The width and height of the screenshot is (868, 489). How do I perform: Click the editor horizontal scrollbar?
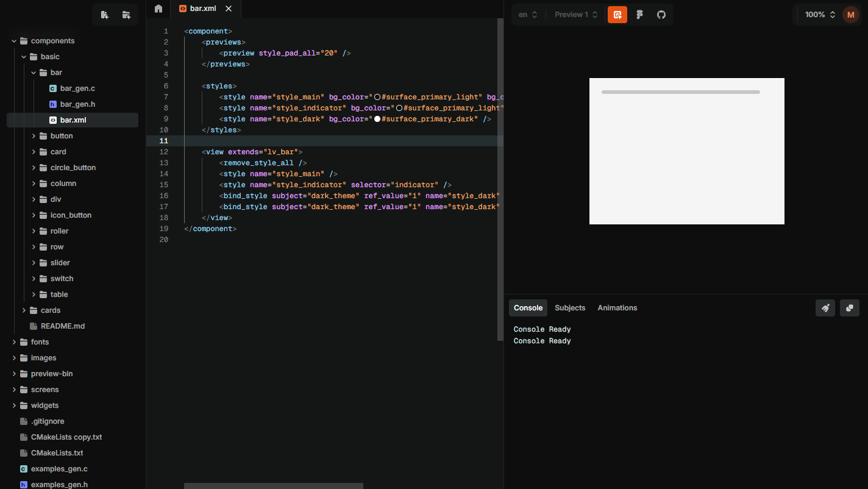click(274, 486)
